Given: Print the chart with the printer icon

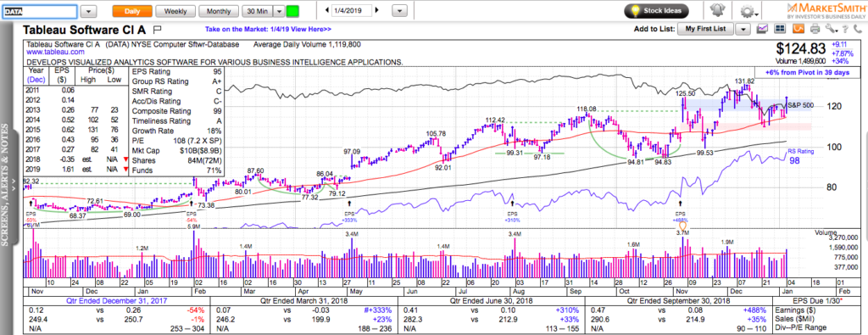Looking at the screenshot, I should [815, 29].
